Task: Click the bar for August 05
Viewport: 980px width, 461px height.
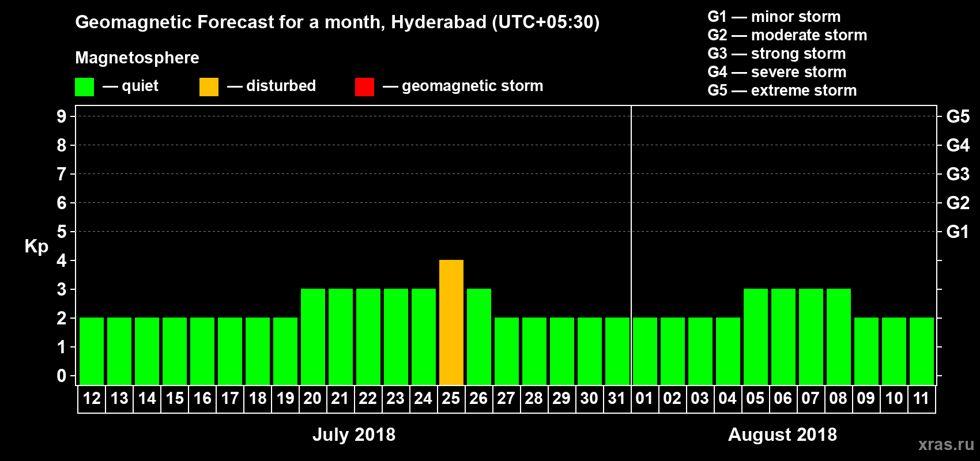Action: point(756,337)
